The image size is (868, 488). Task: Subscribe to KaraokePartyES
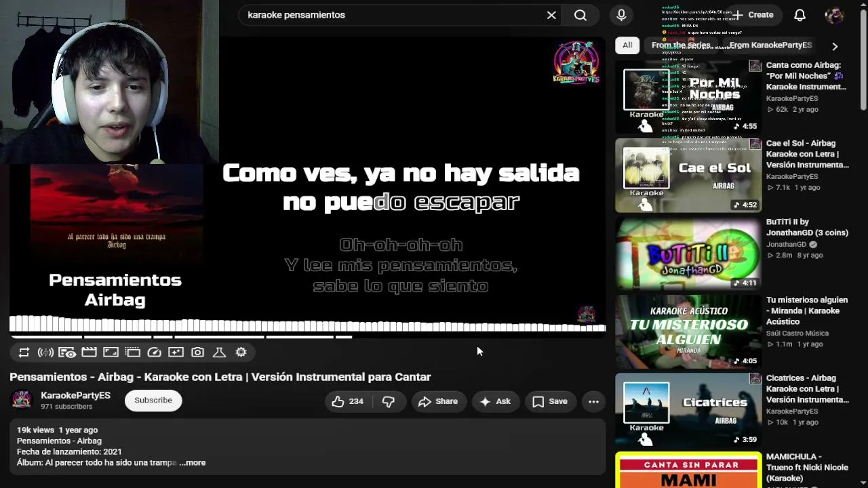153,400
